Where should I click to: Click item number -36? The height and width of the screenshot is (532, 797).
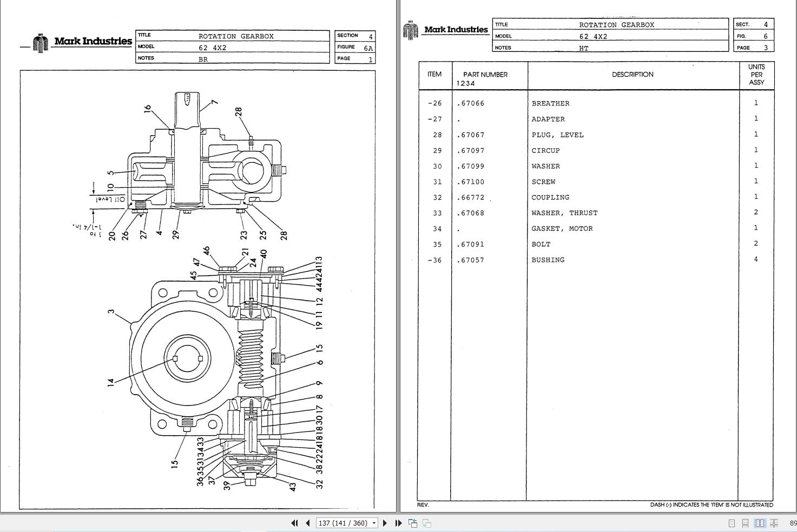(x=434, y=260)
